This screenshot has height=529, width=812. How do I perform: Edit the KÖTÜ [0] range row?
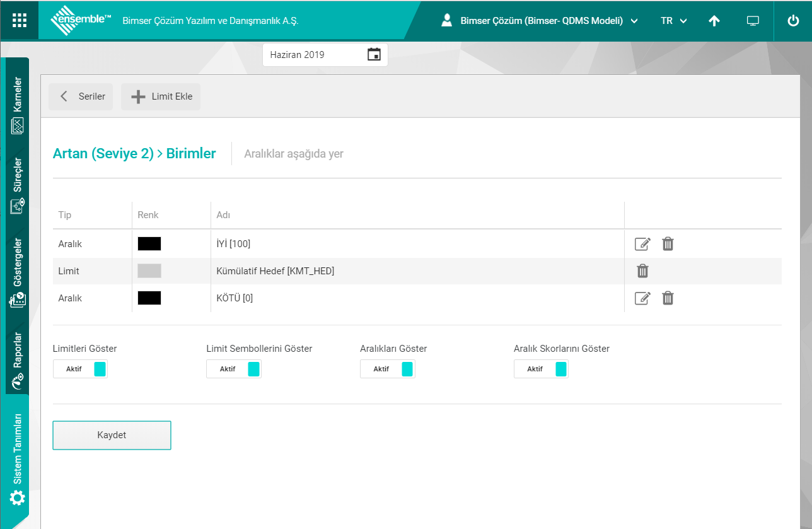click(642, 298)
